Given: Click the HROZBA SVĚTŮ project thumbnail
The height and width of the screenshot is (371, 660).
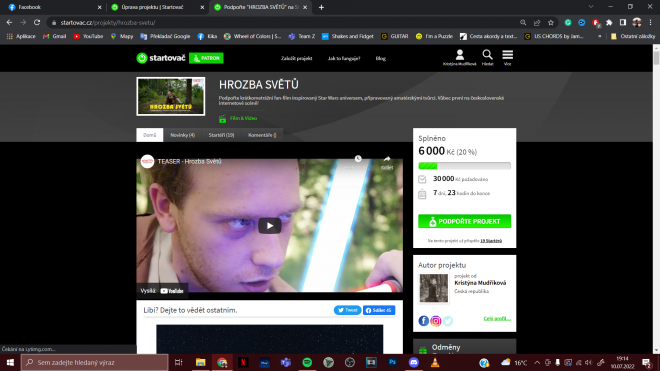Looking at the screenshot, I should pos(170,96).
